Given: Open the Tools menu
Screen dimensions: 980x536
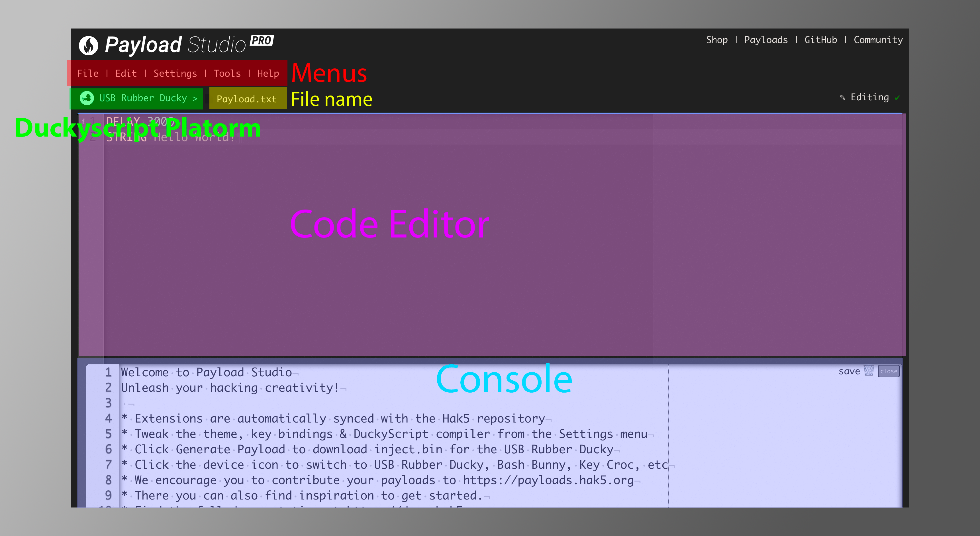Looking at the screenshot, I should pos(227,74).
